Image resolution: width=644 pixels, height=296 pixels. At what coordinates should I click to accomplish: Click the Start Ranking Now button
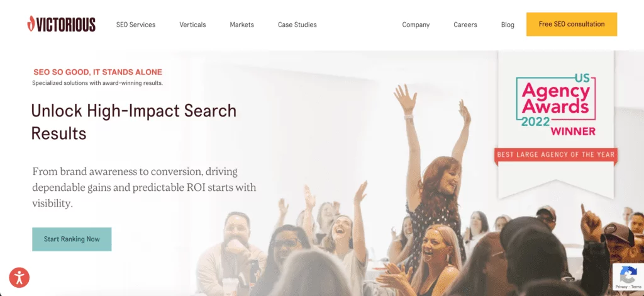pyautogui.click(x=72, y=239)
